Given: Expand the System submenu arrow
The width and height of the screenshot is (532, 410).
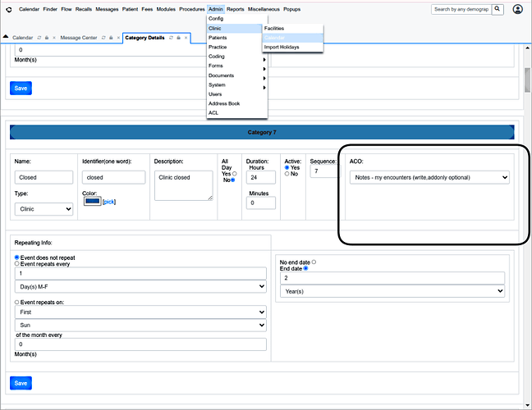Looking at the screenshot, I should [264, 88].
